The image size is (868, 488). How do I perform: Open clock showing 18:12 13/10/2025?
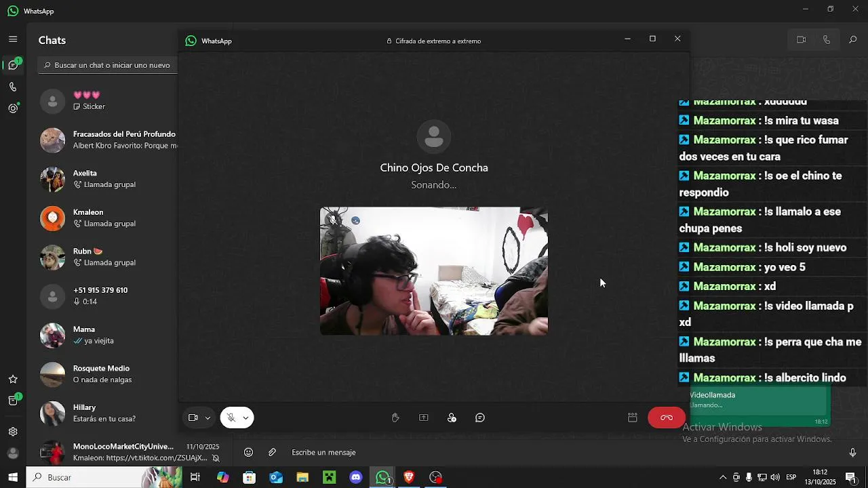[820, 477]
